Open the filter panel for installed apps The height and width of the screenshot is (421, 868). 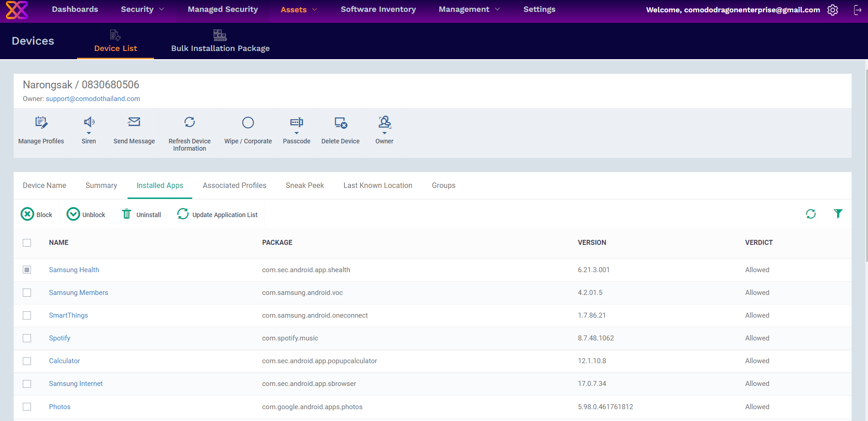click(838, 213)
